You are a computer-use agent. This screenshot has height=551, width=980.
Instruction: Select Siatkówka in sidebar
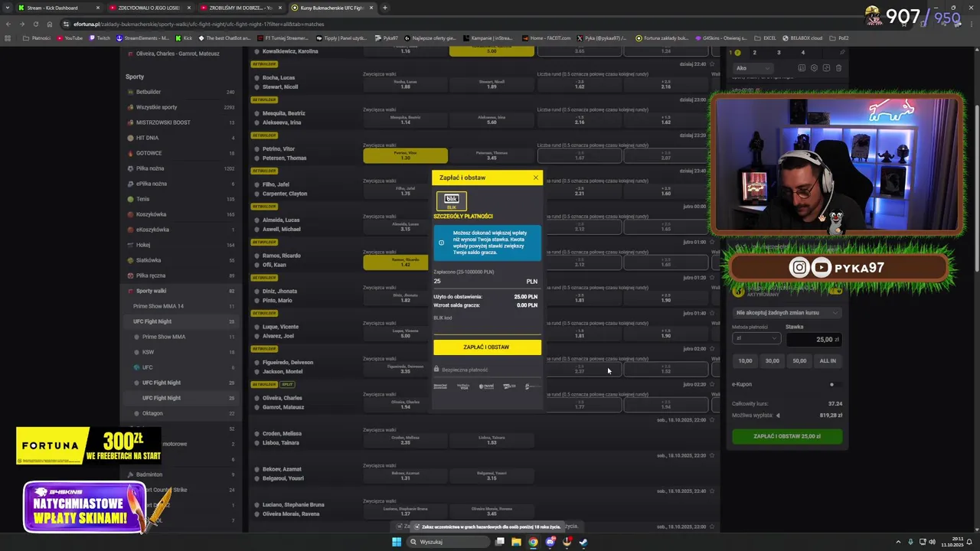pos(181,260)
